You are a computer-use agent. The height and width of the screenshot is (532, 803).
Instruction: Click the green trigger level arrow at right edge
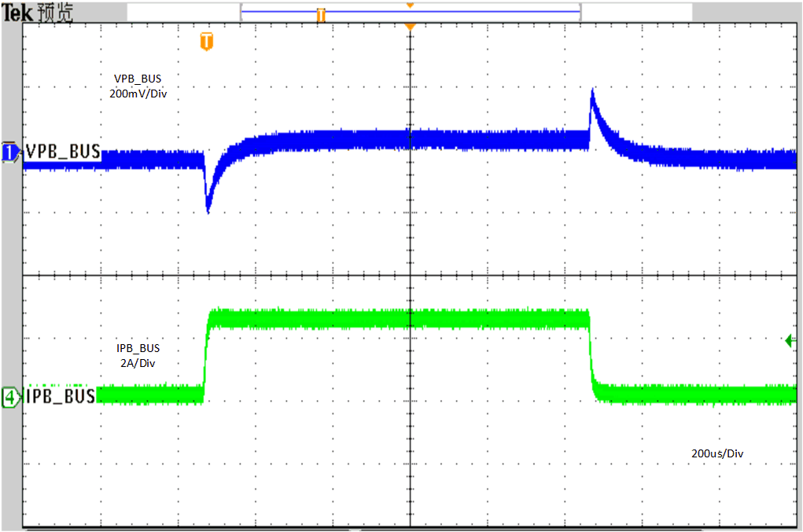point(791,340)
